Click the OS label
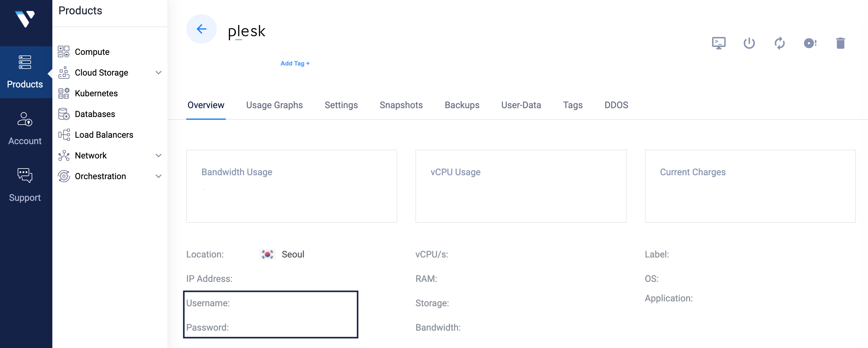The width and height of the screenshot is (868, 348). pyautogui.click(x=652, y=279)
